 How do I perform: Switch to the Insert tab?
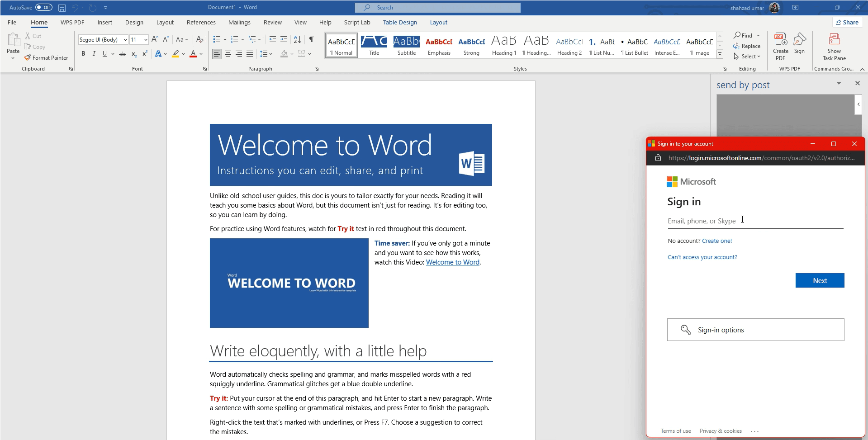tap(105, 22)
